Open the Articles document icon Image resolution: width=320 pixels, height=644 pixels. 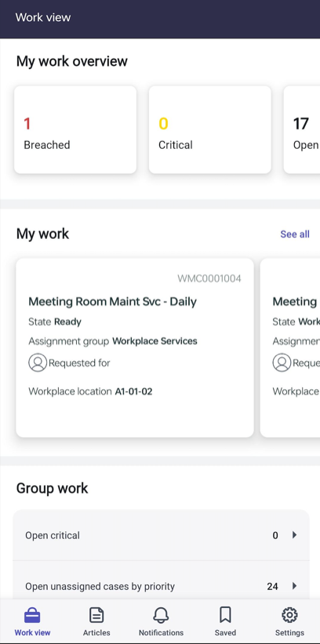pyautogui.click(x=96, y=615)
